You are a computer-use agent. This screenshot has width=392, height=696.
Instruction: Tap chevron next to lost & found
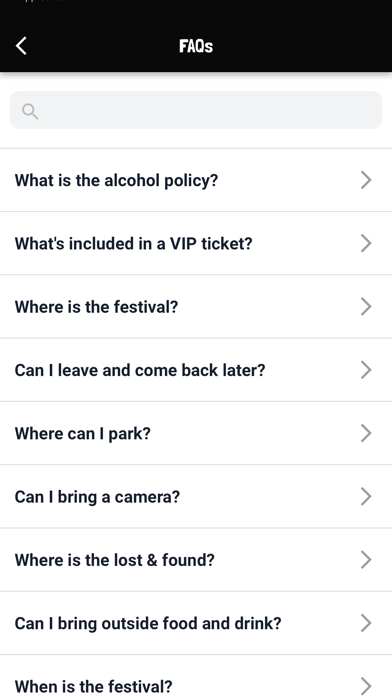pos(366,560)
